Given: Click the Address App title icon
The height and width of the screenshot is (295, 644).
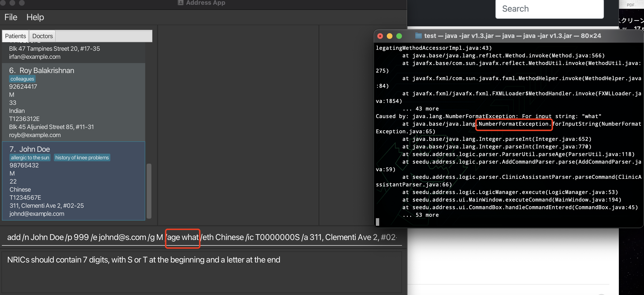Looking at the screenshot, I should click(180, 3).
